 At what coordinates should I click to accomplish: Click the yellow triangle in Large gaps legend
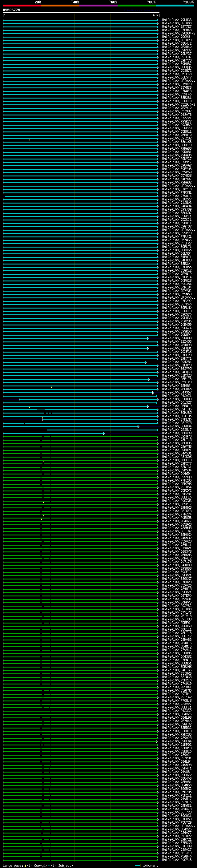25,866
